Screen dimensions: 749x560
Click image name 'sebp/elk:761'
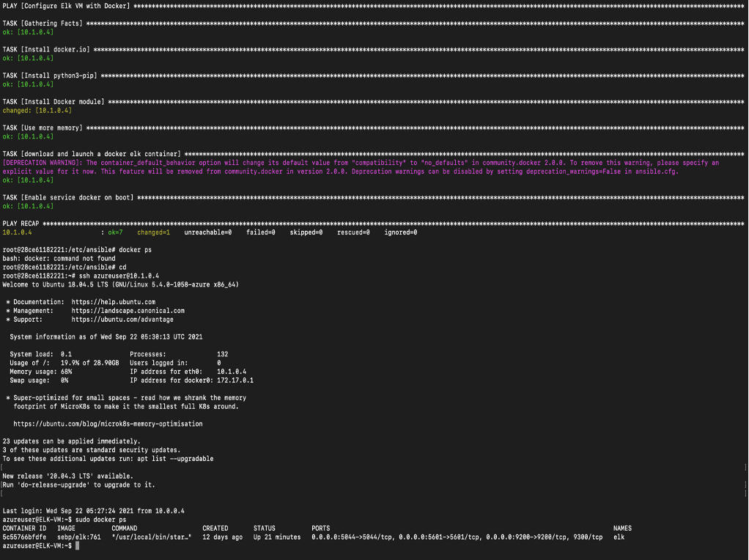79,537
